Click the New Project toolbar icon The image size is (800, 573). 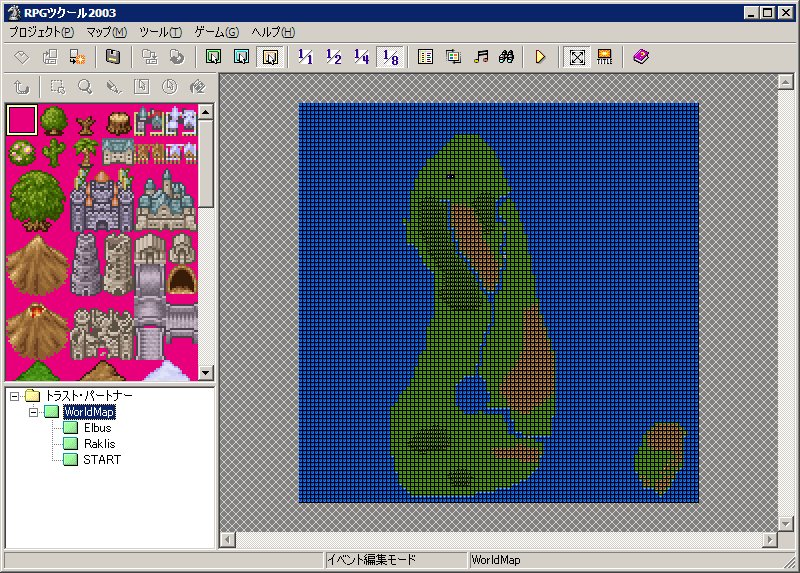[x=22, y=57]
